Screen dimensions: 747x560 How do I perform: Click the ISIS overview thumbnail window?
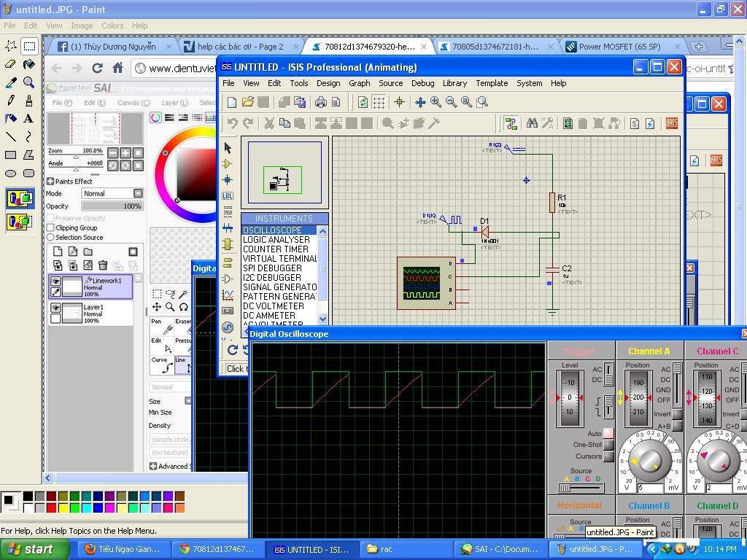[285, 172]
